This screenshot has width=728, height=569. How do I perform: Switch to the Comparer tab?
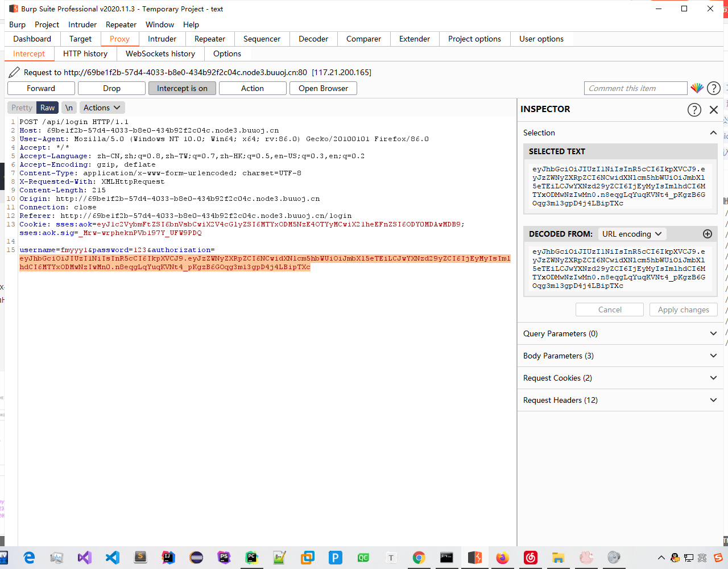coord(363,39)
